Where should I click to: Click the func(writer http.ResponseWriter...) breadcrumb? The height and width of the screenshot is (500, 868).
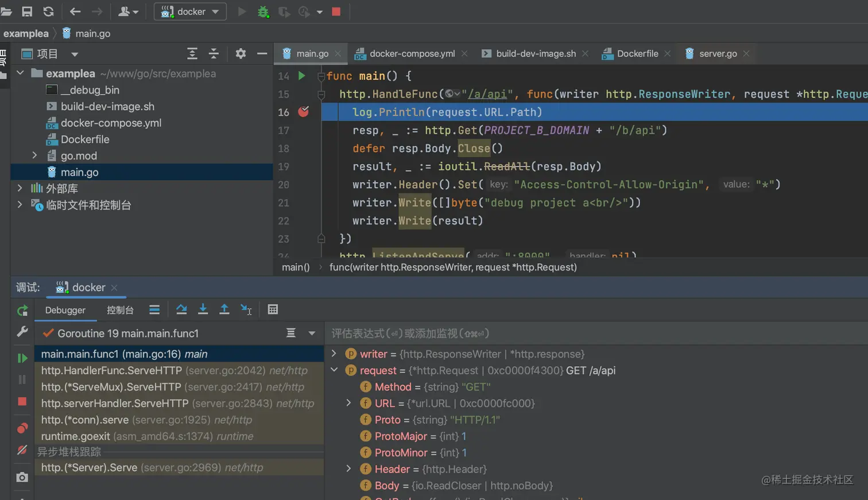453,267
